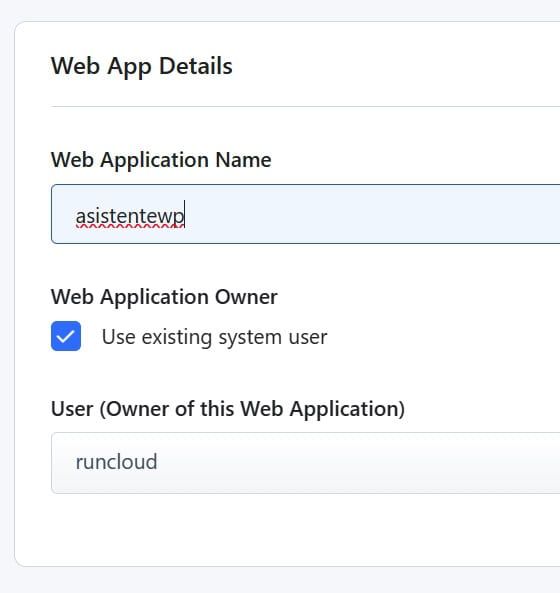Click the 'User (Owner of this Web Application)' label
Screen dimensions: 560x593
pos(228,409)
